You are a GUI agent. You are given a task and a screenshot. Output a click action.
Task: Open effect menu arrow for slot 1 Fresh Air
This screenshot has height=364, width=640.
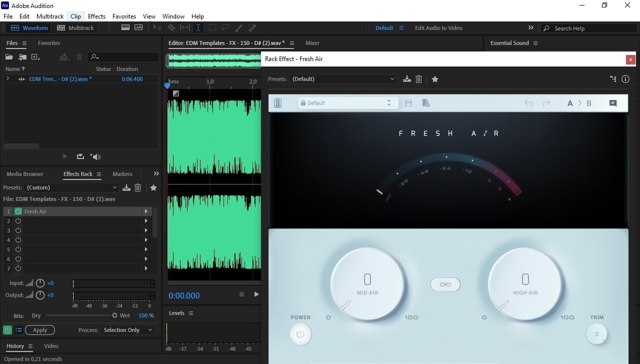pos(146,211)
